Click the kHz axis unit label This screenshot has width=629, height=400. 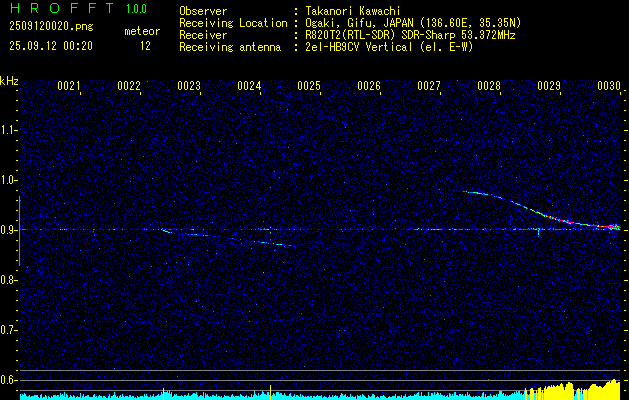pyautogui.click(x=9, y=81)
